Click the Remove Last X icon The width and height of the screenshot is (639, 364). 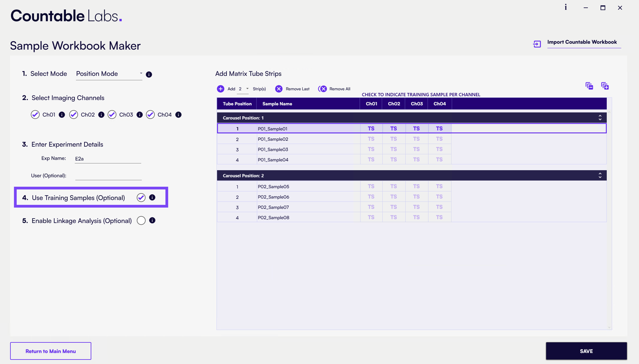click(279, 89)
